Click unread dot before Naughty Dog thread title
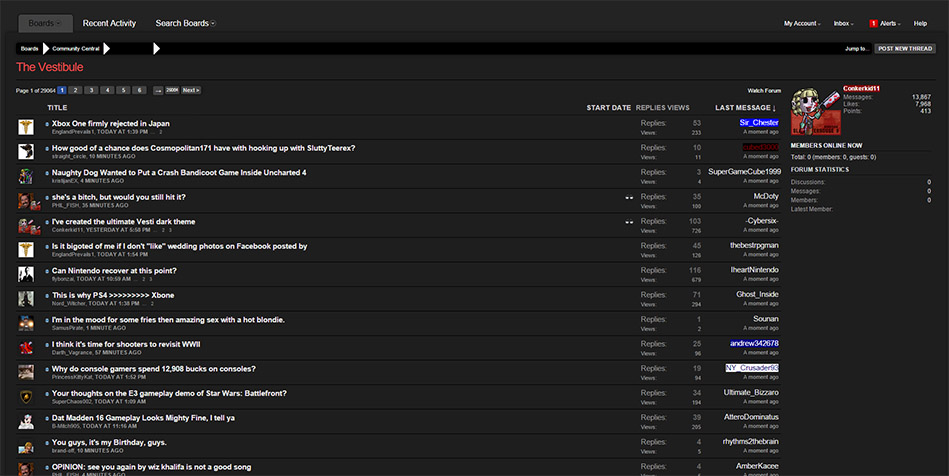The image size is (949, 476). [x=47, y=173]
